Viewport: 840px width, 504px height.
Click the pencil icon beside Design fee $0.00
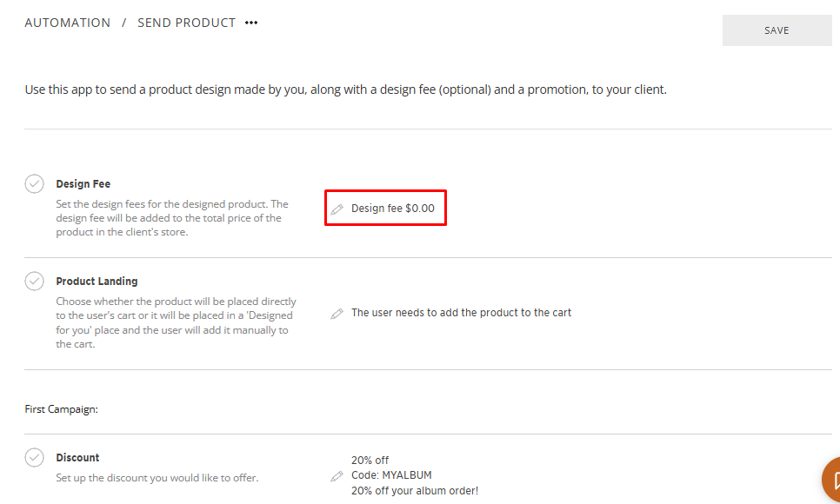[337, 209]
